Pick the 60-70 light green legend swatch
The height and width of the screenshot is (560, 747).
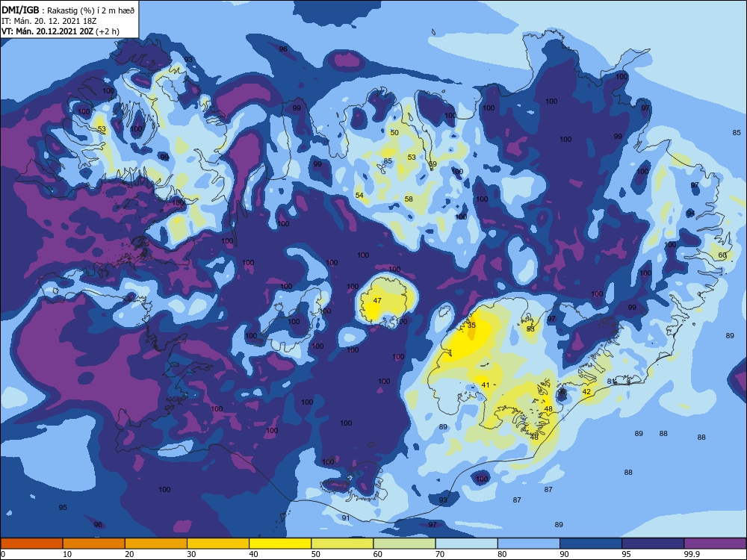404,544
